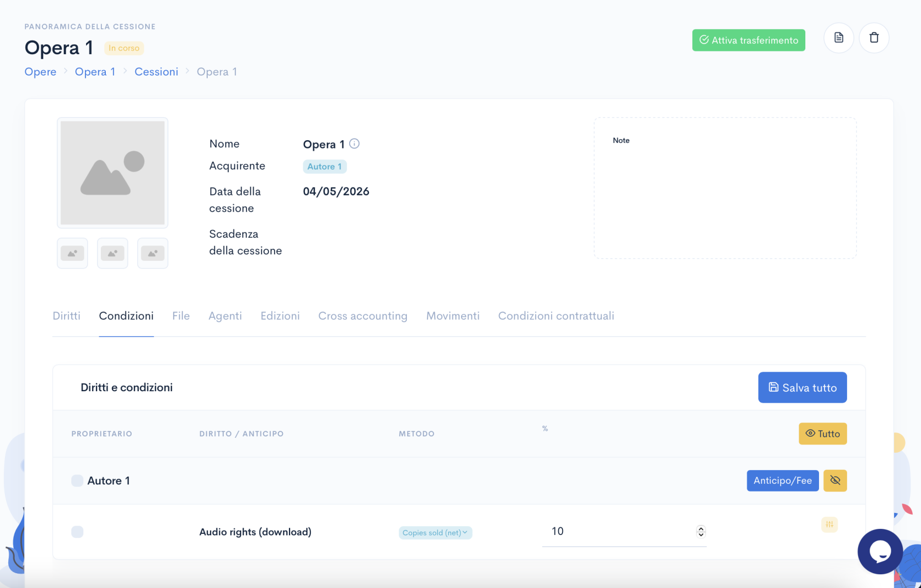Switch to Cross accounting tab

[363, 316]
